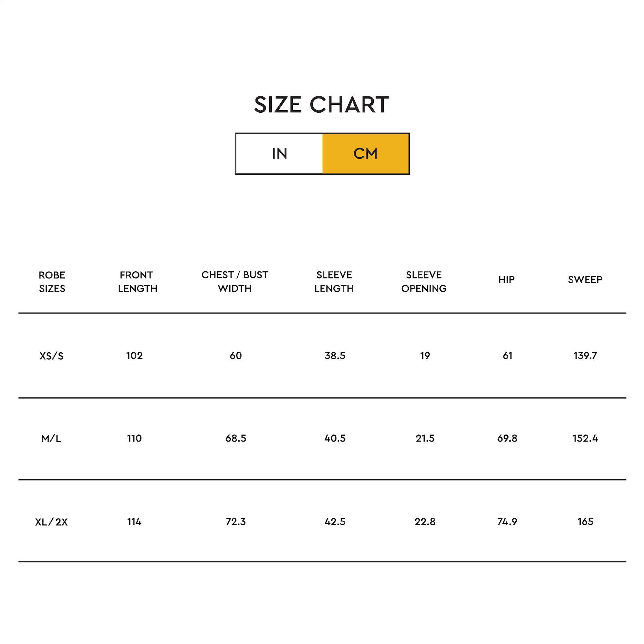The image size is (644, 644).
Task: Click the SIZE CHART heading
Action: click(x=322, y=105)
